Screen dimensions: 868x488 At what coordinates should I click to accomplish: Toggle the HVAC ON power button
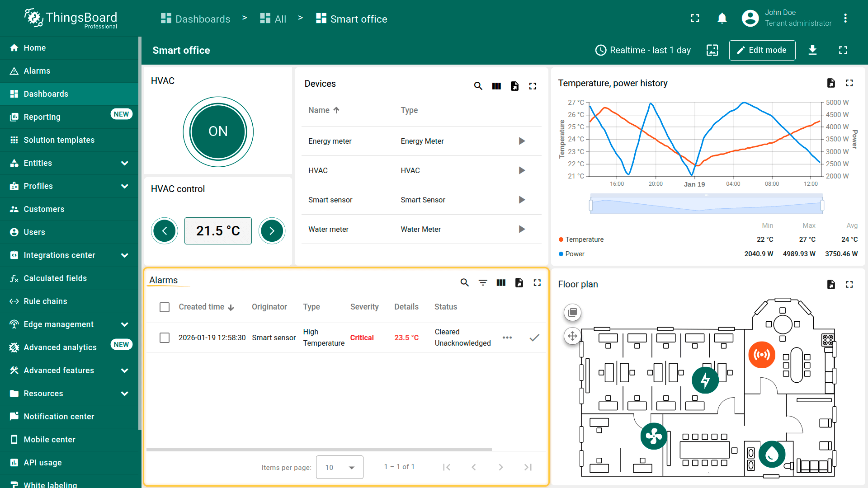(218, 131)
